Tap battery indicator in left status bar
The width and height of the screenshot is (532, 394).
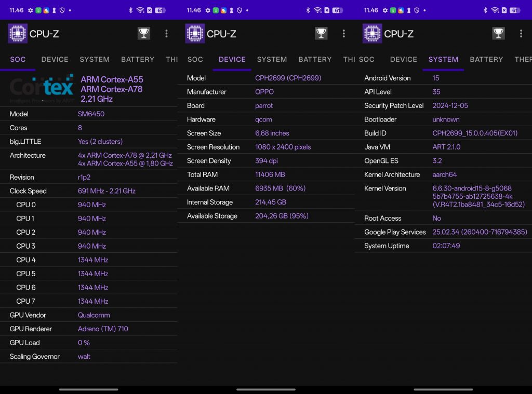click(160, 10)
